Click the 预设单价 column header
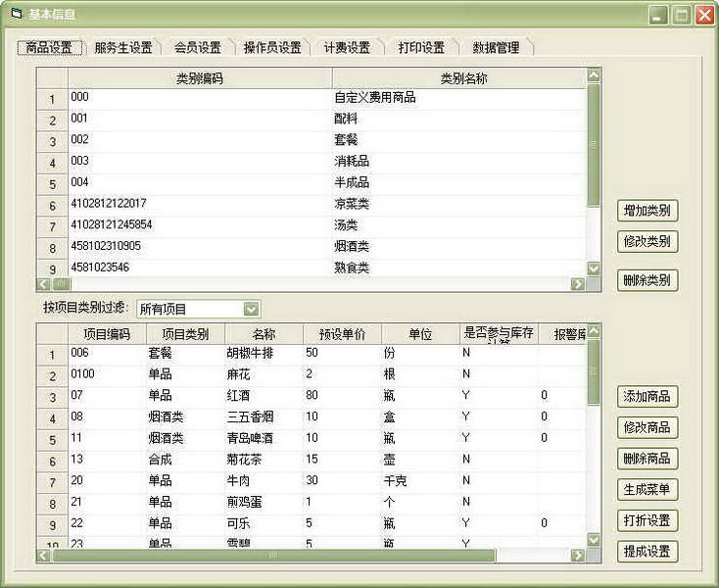719x588 pixels. [x=342, y=334]
